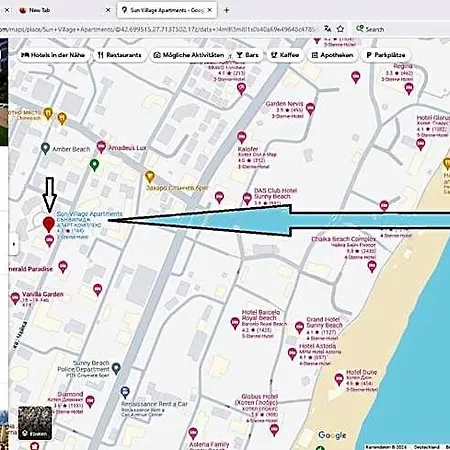Screen dimensions: 450x450
Task: Click the translate page icon in address bar
Action: click(x=328, y=29)
